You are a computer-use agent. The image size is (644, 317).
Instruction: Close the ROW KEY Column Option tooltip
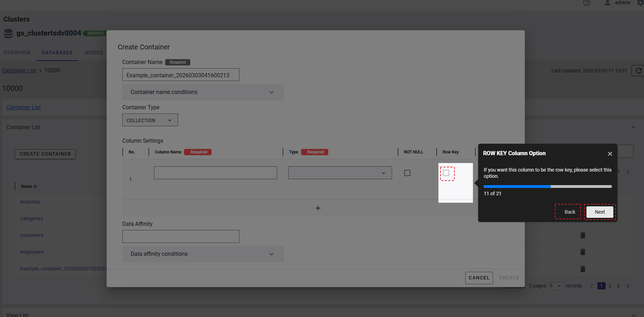coord(610,154)
